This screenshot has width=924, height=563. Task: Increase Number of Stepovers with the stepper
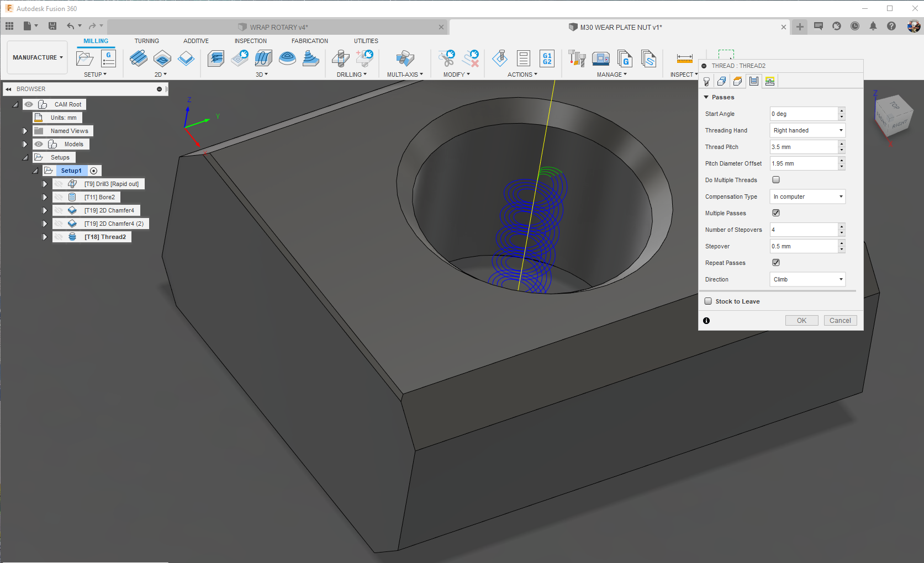coord(841,227)
